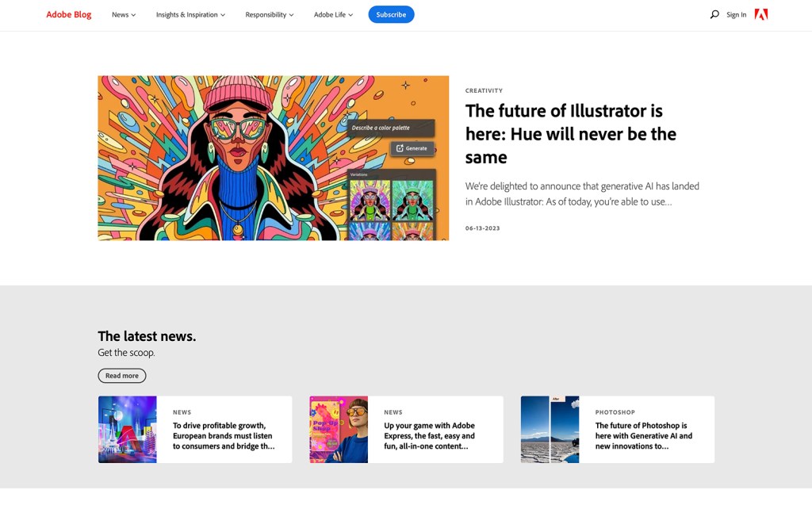The image size is (812, 513).
Task: Click NEWS label on Adobe Express card
Action: (x=393, y=412)
